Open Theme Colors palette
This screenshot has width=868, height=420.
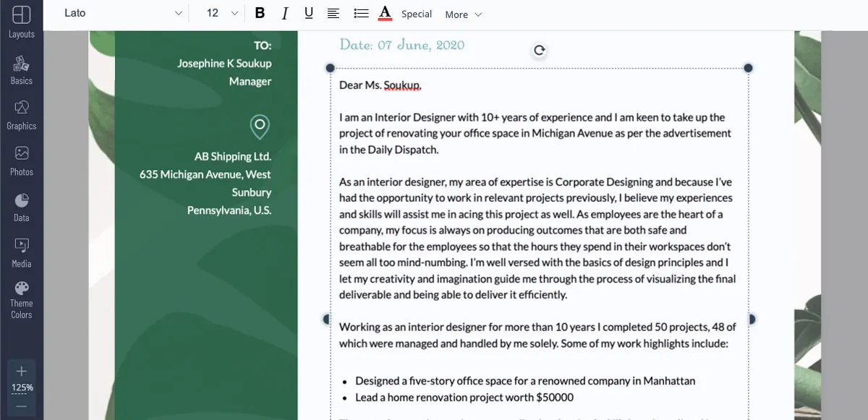tap(21, 299)
